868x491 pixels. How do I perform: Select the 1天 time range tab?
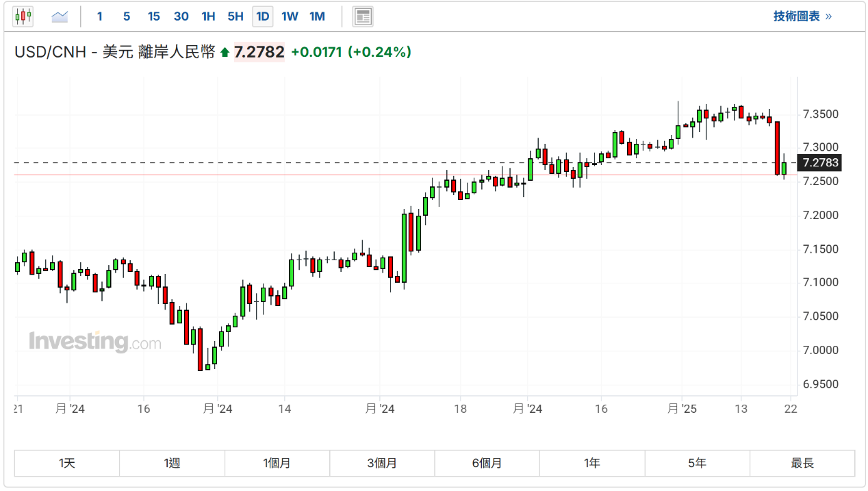click(67, 464)
